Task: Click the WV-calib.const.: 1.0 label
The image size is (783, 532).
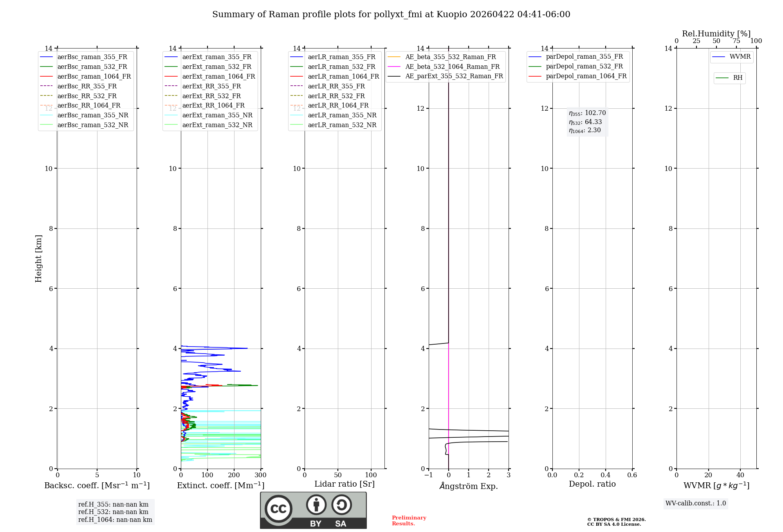Action: click(695, 503)
